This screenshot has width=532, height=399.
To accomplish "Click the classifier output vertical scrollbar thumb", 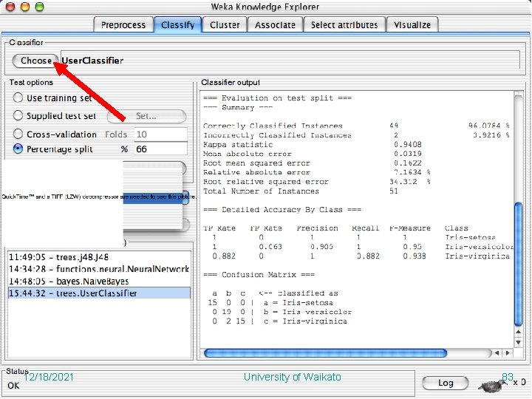I will click(519, 264).
